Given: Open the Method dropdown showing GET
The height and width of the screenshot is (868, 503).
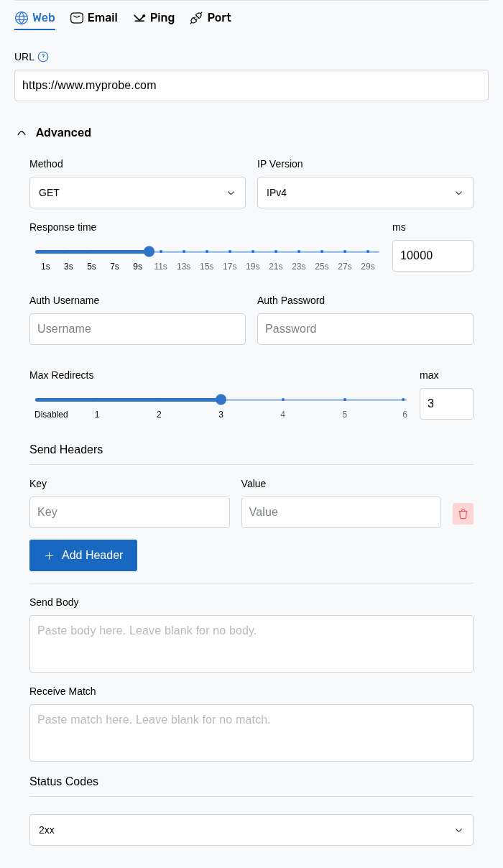Looking at the screenshot, I should 137,193.
